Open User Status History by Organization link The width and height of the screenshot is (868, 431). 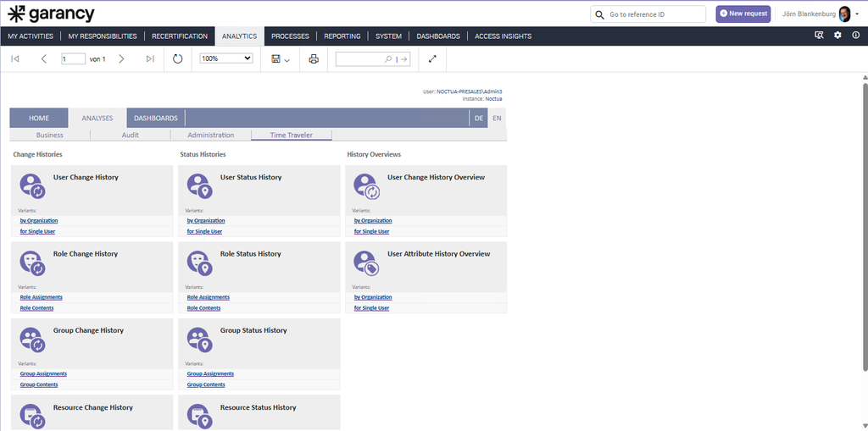[x=206, y=220]
